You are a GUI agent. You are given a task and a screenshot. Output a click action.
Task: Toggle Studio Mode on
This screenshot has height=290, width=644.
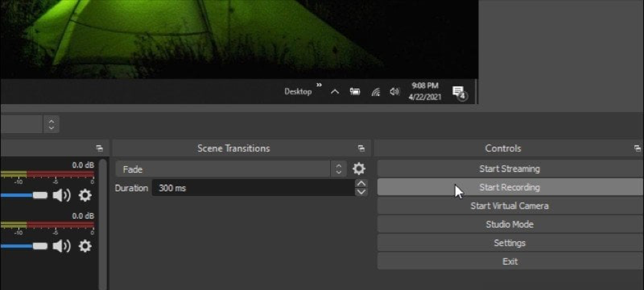point(509,224)
